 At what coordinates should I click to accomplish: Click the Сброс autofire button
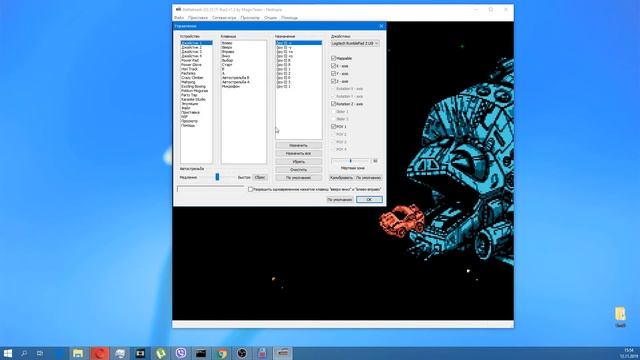pyautogui.click(x=260, y=178)
